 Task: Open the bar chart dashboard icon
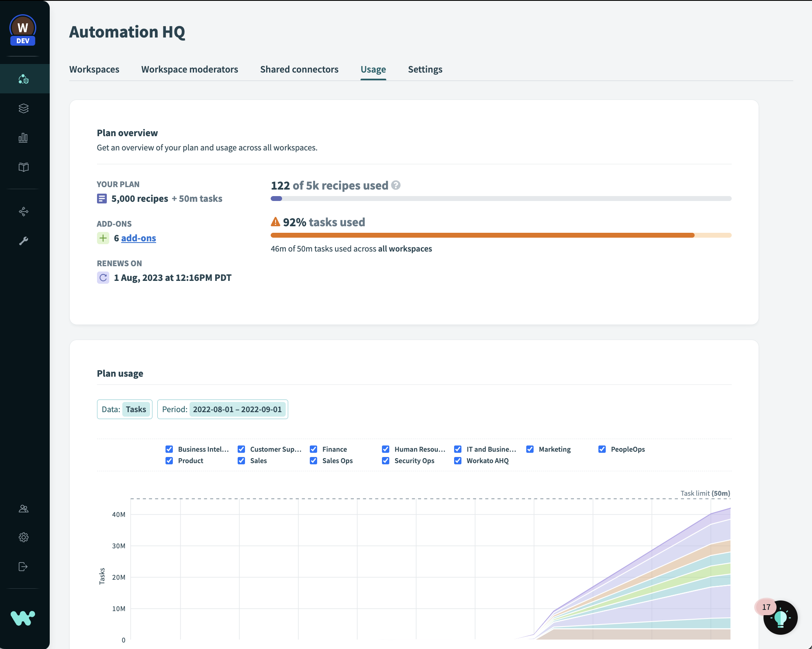(24, 138)
